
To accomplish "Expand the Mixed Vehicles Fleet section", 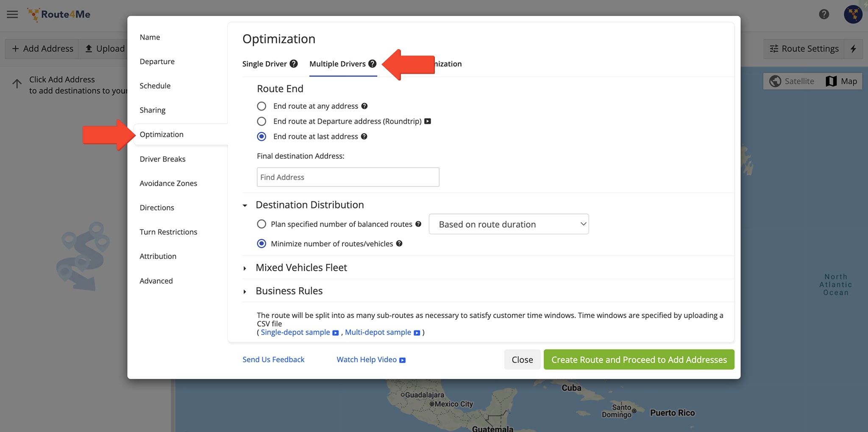I will [301, 267].
